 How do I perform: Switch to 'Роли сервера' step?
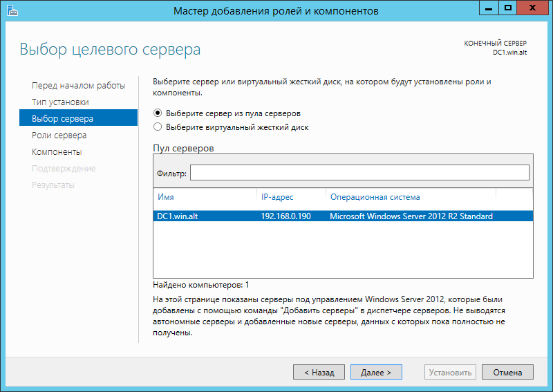pyautogui.click(x=59, y=135)
